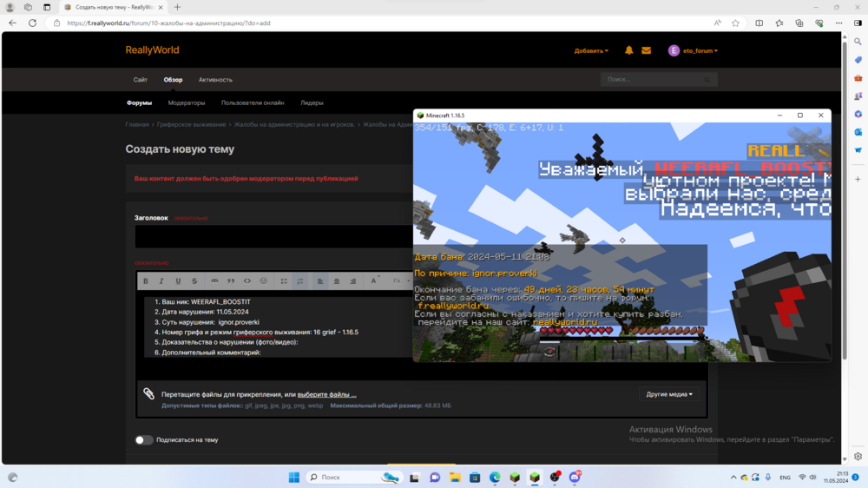The width and height of the screenshot is (868, 488).
Task: Open Outlook from Edge sidebar
Action: (858, 132)
